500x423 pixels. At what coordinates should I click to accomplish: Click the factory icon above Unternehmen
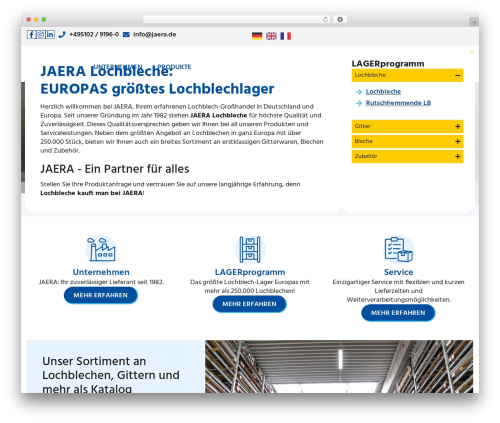click(101, 249)
